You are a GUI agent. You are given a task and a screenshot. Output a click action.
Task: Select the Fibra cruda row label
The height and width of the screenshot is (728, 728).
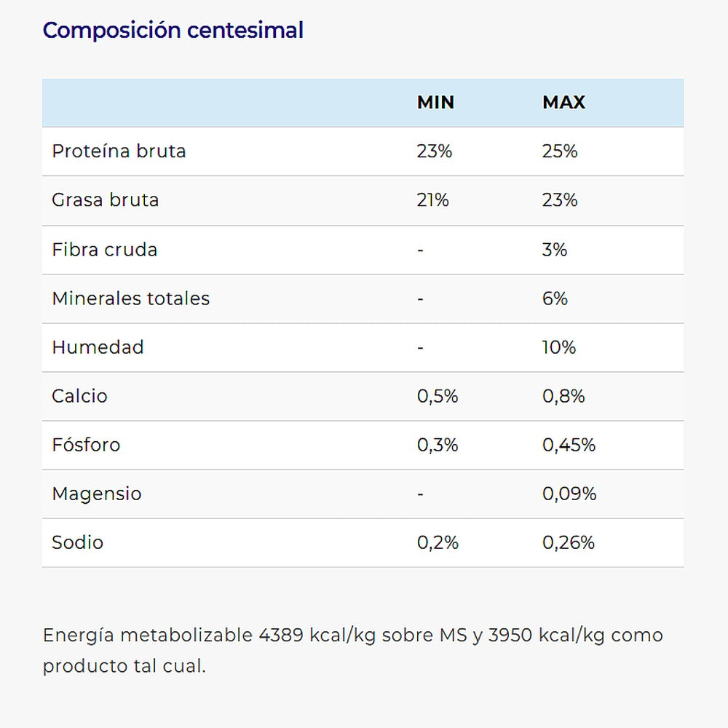[104, 250]
